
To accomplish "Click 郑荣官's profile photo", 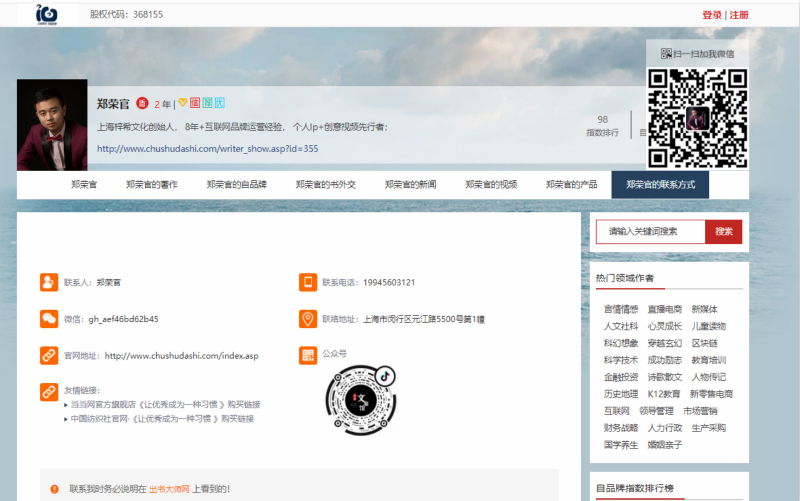I will pos(52,125).
